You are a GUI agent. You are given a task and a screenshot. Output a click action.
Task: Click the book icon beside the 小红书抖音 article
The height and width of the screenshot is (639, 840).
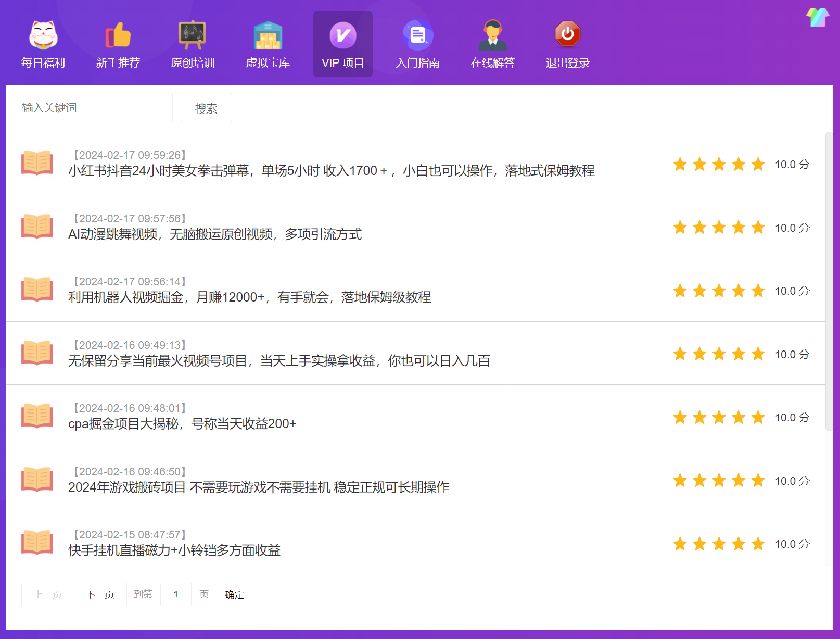click(37, 163)
